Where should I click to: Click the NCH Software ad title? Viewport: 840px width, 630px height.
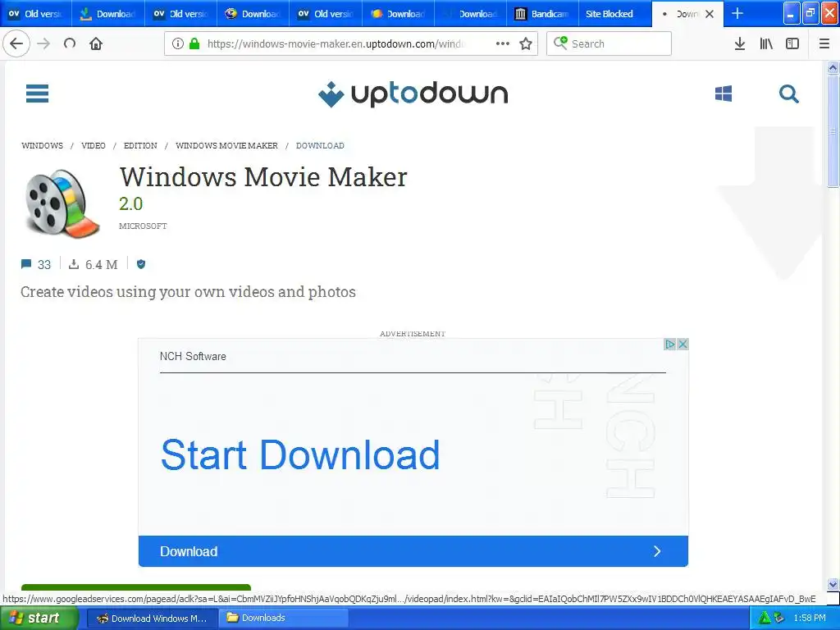[x=193, y=356]
